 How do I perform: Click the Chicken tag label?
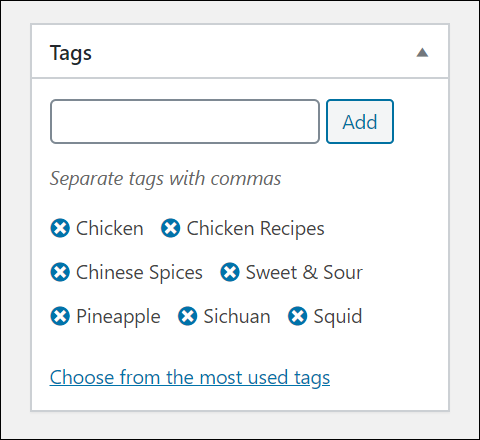pos(110,229)
